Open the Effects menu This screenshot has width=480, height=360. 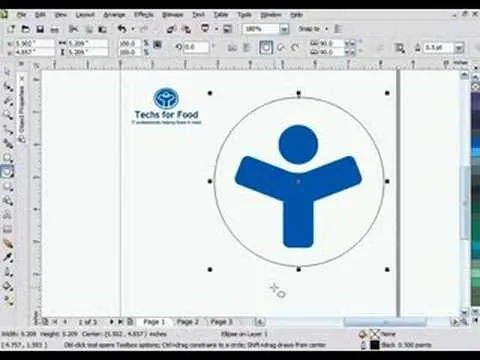(144, 15)
